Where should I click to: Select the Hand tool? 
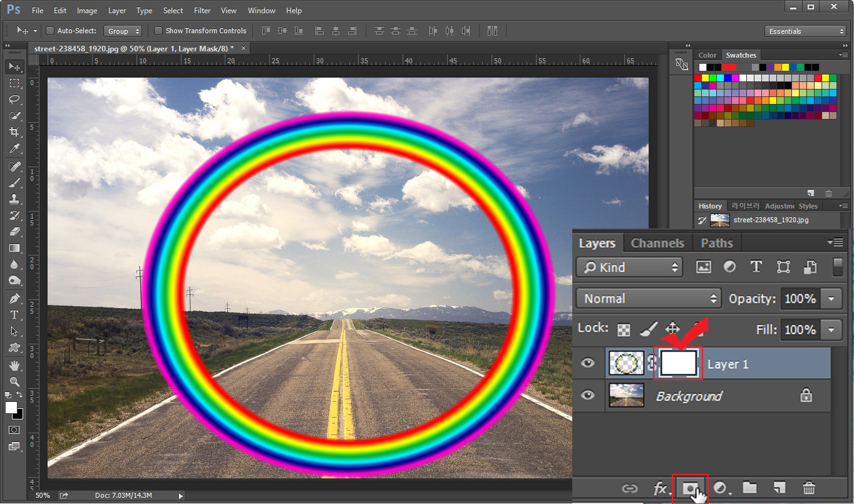coord(14,366)
